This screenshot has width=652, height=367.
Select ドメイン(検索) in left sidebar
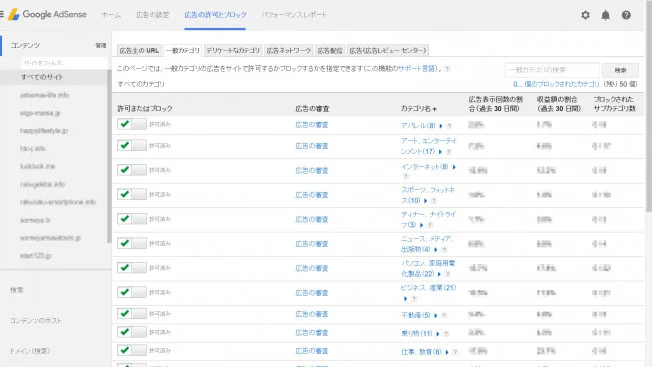pos(30,351)
